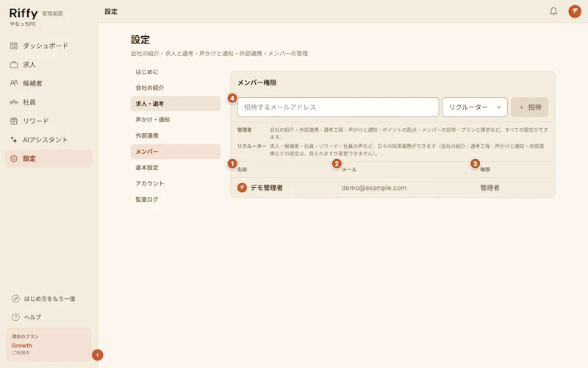Open AIアシスタント in the sidebar
Image resolution: width=588 pixels, height=368 pixels.
(x=49, y=140)
